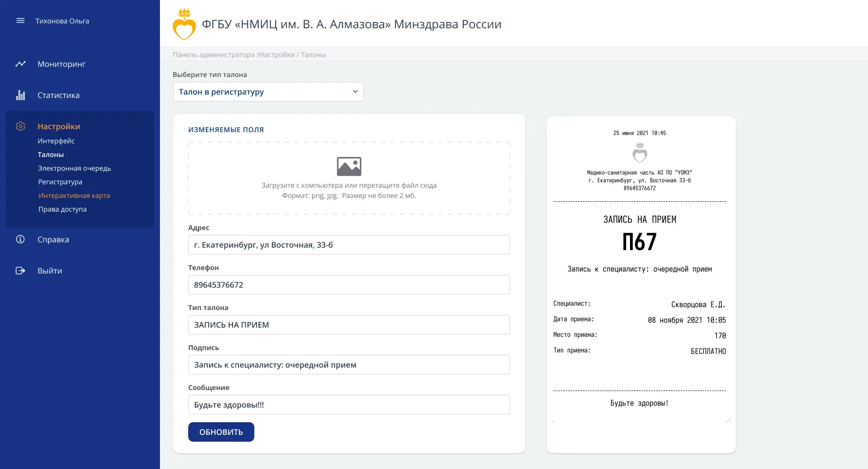Click Выйти to log out
Image resolution: width=868 pixels, height=469 pixels.
coord(50,271)
